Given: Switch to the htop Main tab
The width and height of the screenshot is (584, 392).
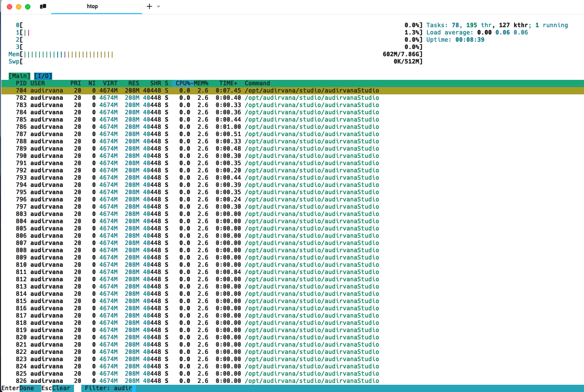Looking at the screenshot, I should coord(20,76).
